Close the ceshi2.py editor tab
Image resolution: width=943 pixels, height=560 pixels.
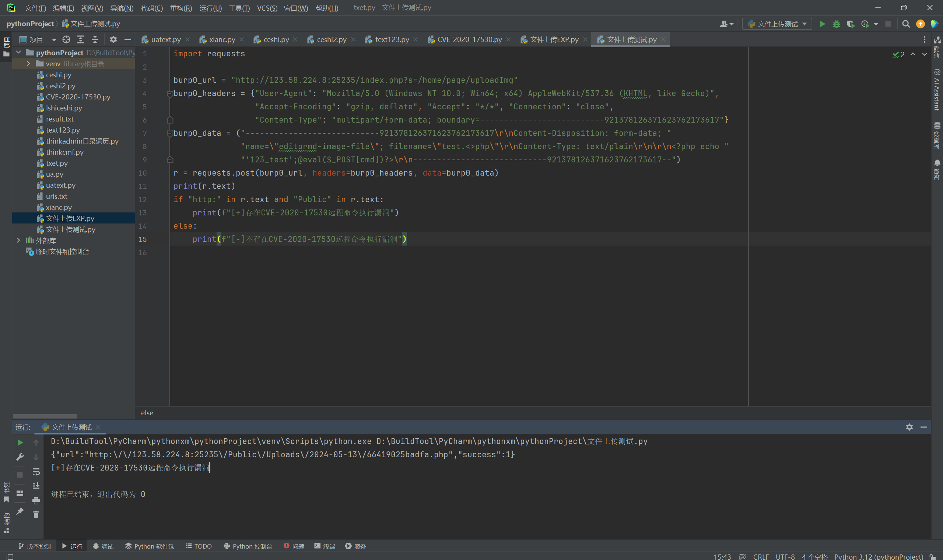pos(353,40)
